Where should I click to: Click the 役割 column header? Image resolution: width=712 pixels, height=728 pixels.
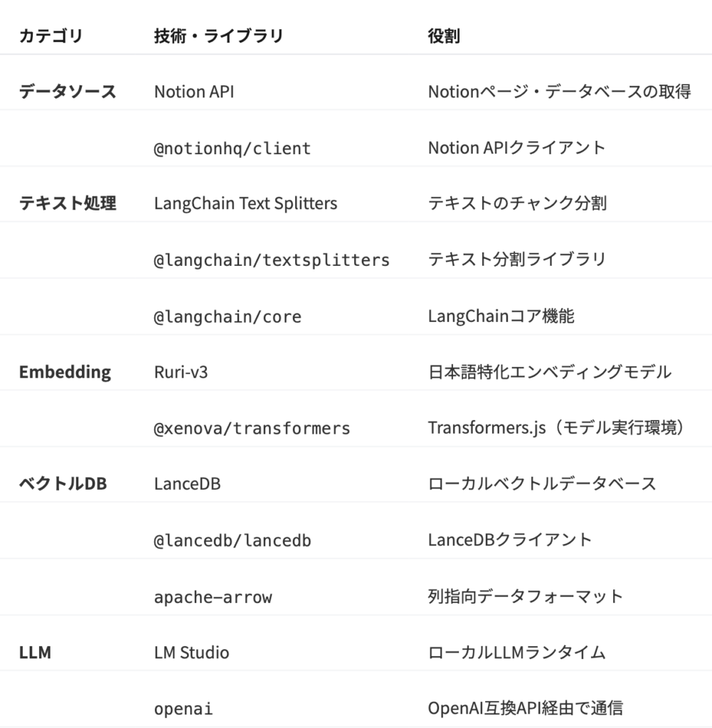(443, 36)
